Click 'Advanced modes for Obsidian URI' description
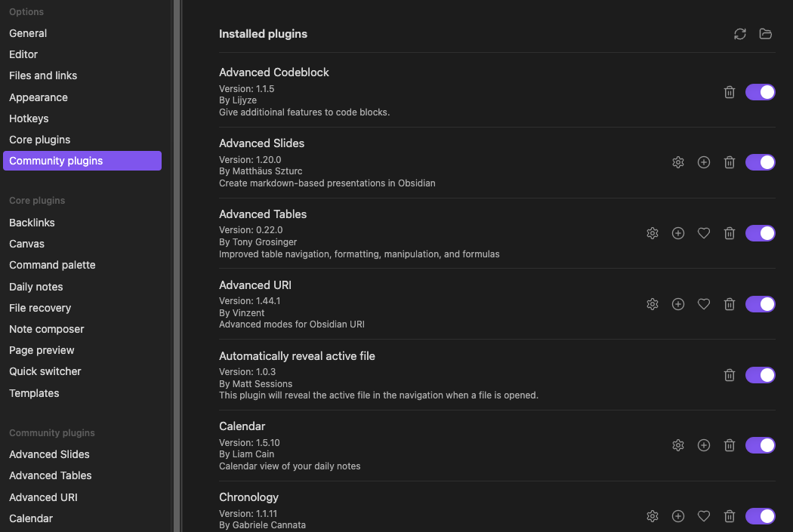The width and height of the screenshot is (793, 532). (292, 324)
